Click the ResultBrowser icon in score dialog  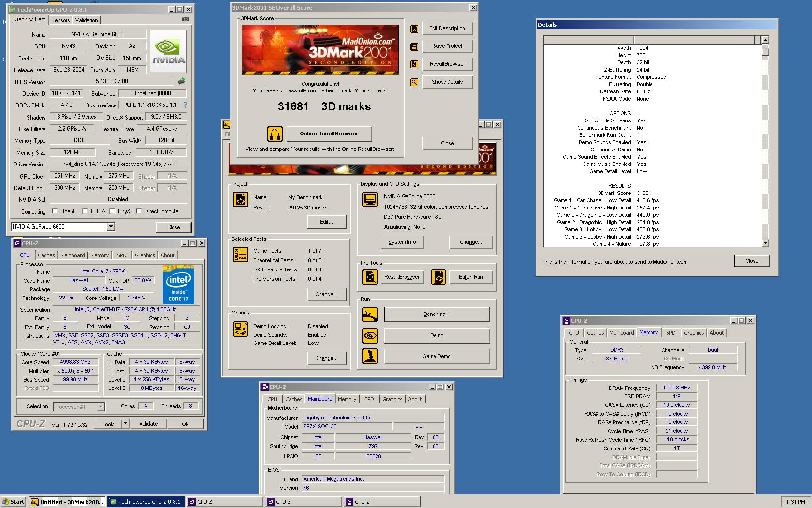coord(414,64)
